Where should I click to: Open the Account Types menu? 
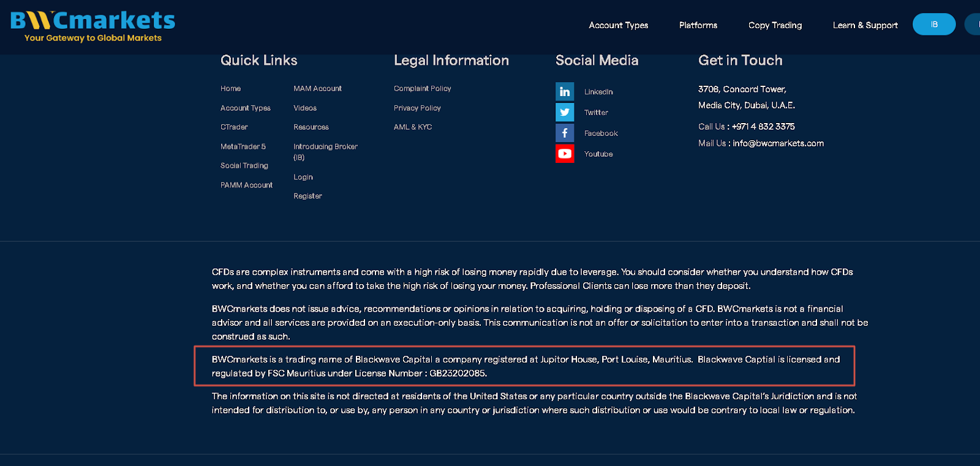619,25
